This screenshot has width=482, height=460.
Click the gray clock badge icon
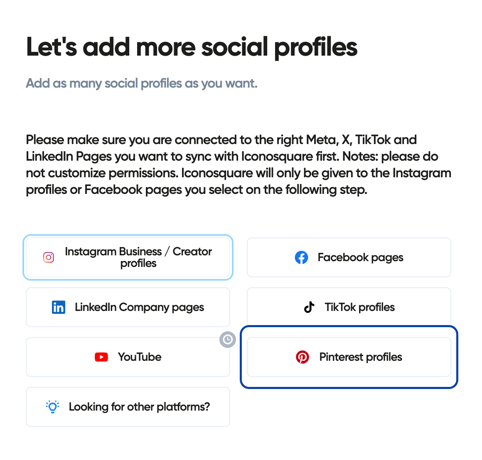[x=228, y=340]
